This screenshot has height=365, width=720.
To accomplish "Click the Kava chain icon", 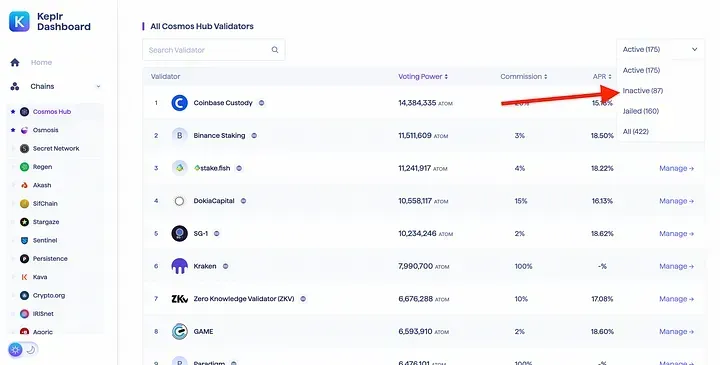I will 24,277.
